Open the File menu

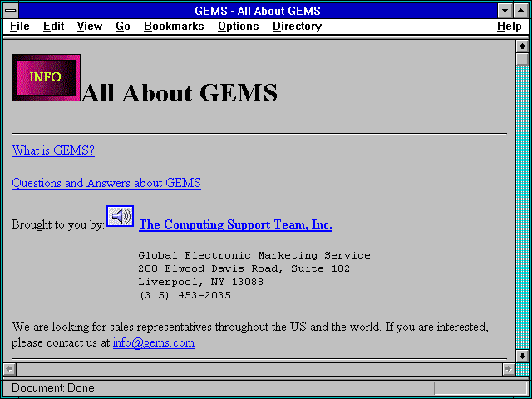(20, 27)
